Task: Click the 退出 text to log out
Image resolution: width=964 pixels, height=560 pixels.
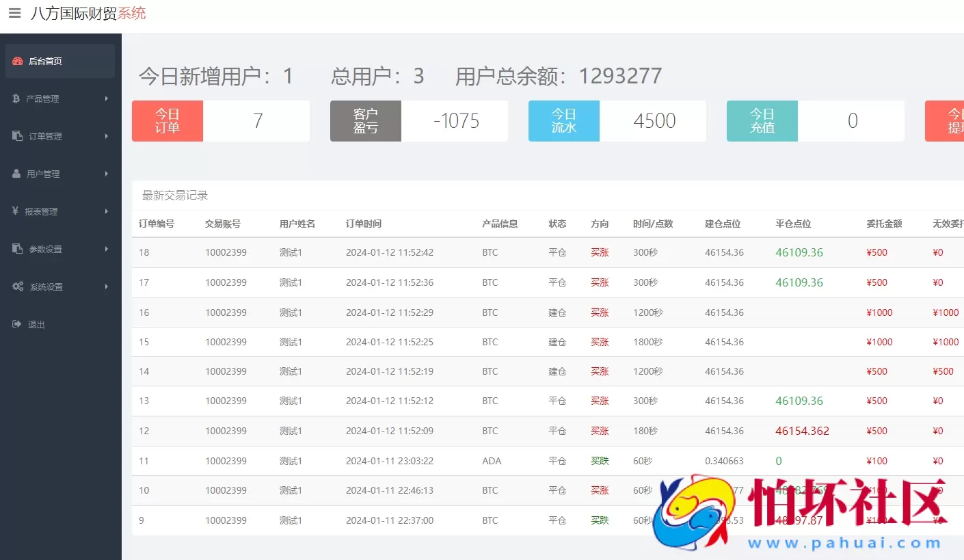Action: (36, 324)
